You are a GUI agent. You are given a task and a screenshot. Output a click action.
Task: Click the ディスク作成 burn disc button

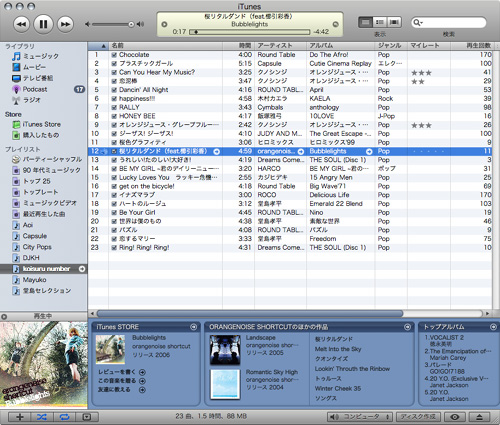[x=418, y=417]
